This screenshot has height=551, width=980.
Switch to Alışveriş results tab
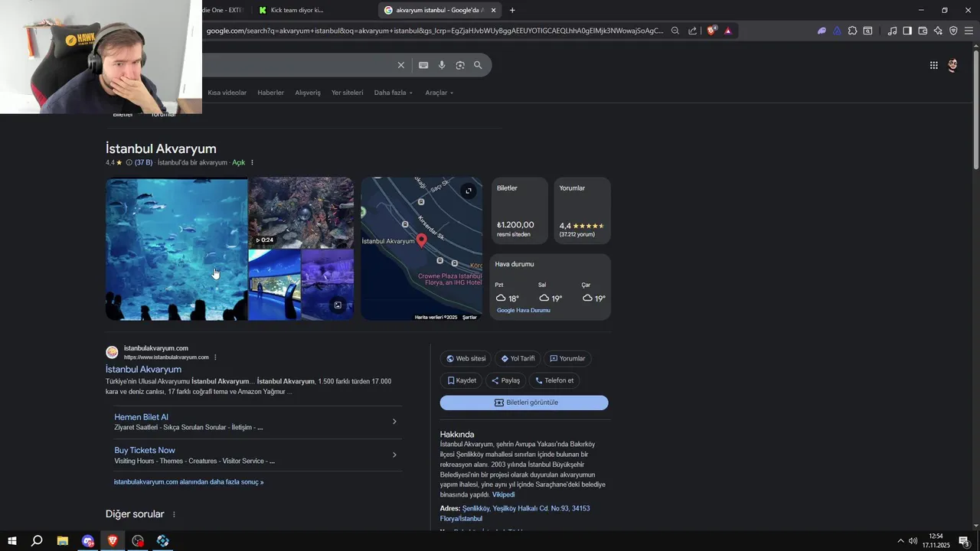point(308,93)
